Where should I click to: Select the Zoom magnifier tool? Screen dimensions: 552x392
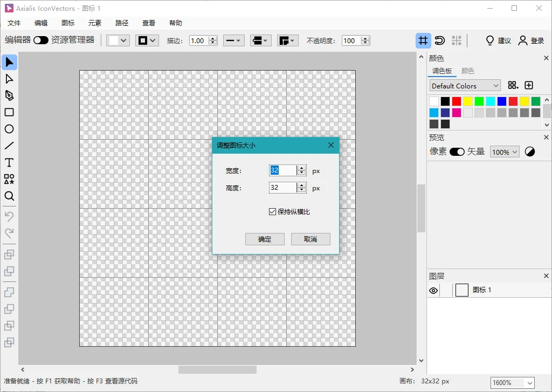(9, 196)
